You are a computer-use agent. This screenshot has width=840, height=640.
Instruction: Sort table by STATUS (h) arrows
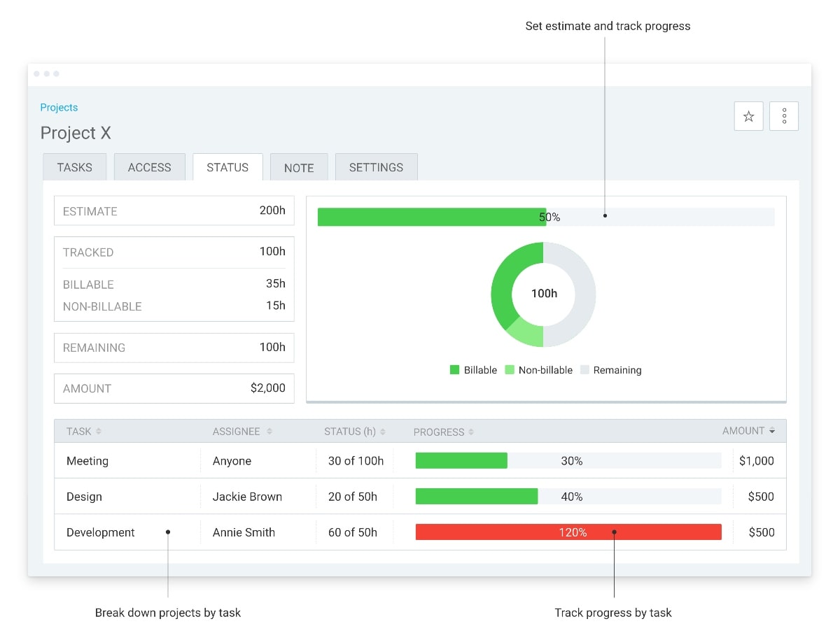[x=383, y=432]
